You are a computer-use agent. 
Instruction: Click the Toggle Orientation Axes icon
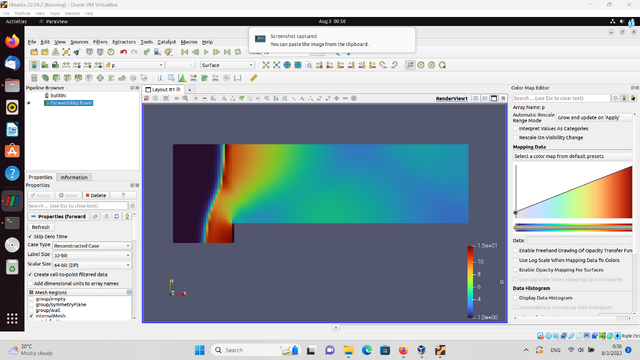[410, 65]
